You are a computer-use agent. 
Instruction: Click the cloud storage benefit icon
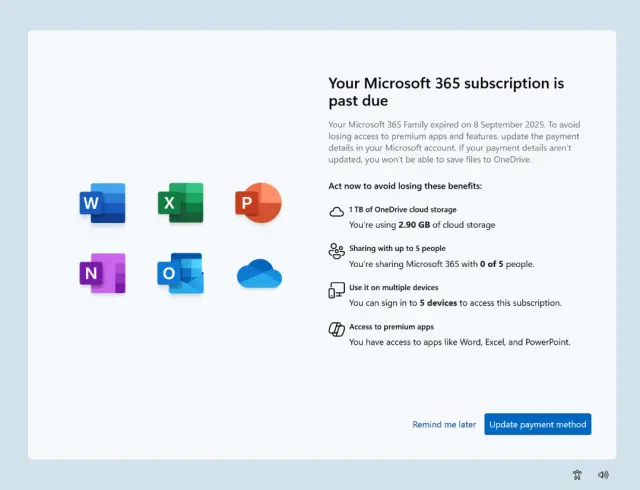(x=336, y=212)
